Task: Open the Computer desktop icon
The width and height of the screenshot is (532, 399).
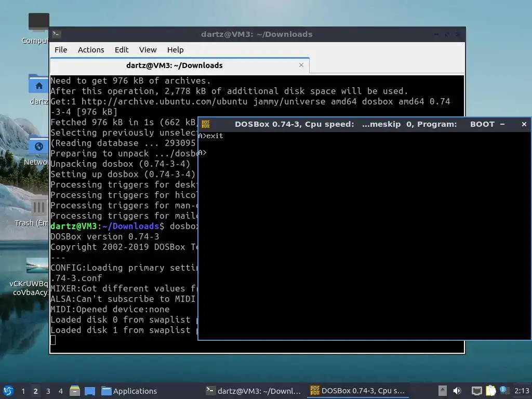Action: point(38,29)
